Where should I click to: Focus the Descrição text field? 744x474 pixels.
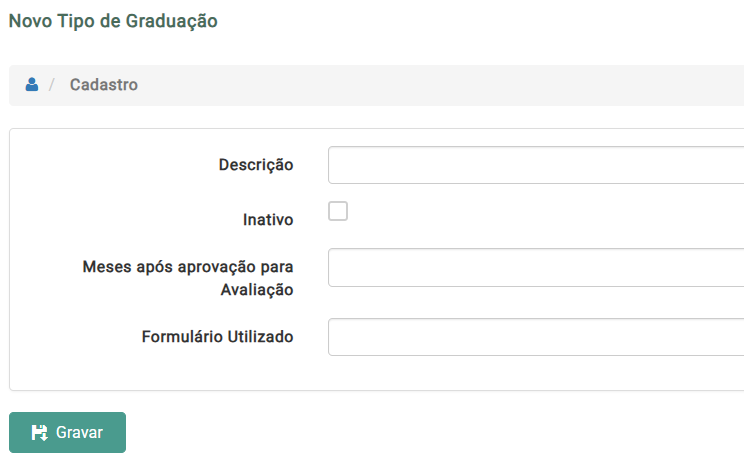[535, 165]
